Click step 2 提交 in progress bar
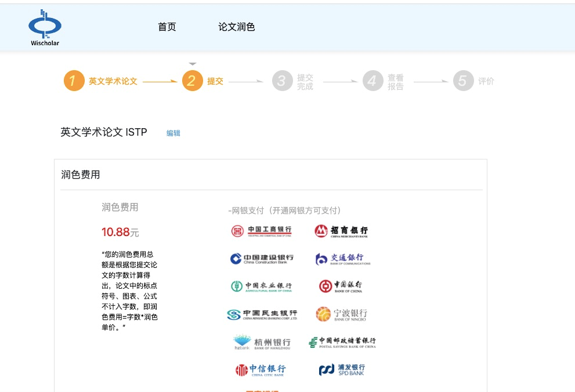Viewport: 575px width, 392px height. coord(203,81)
